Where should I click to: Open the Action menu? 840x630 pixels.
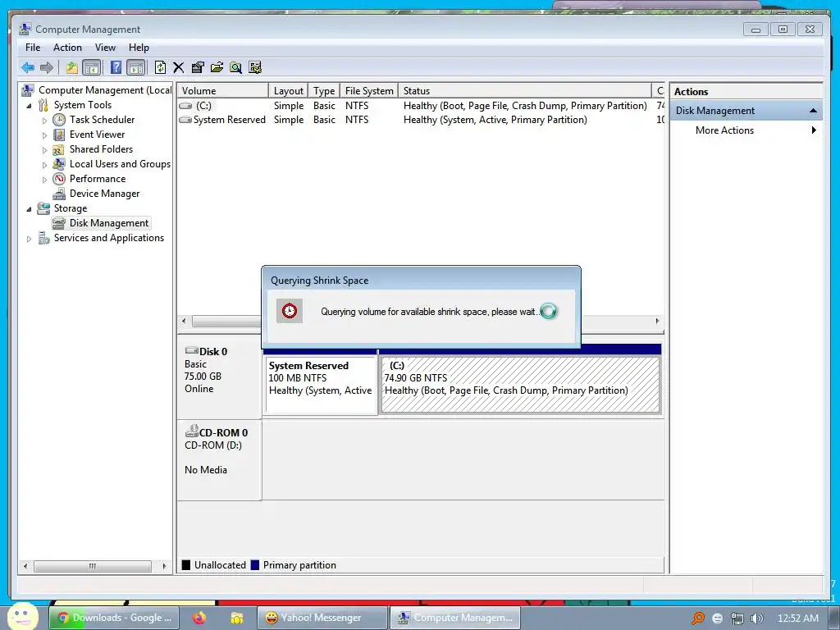pyautogui.click(x=67, y=47)
